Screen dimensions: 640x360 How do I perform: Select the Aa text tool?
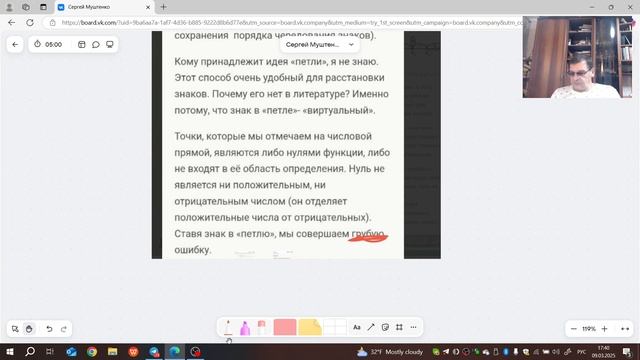357,327
